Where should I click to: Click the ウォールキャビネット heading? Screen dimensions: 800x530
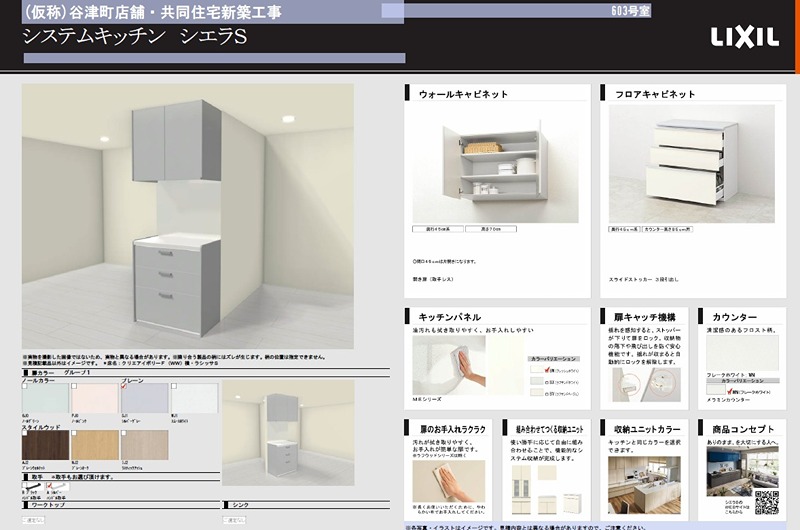click(x=463, y=94)
